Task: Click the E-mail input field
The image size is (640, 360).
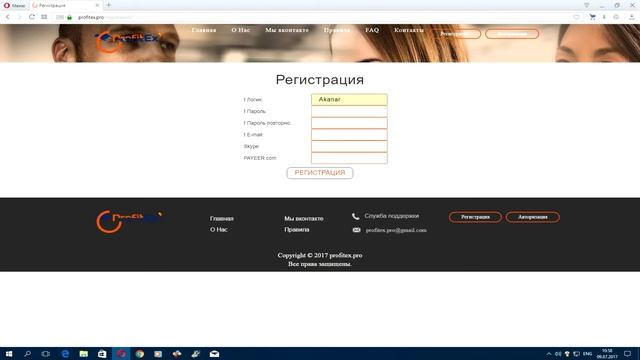Action: [x=349, y=135]
